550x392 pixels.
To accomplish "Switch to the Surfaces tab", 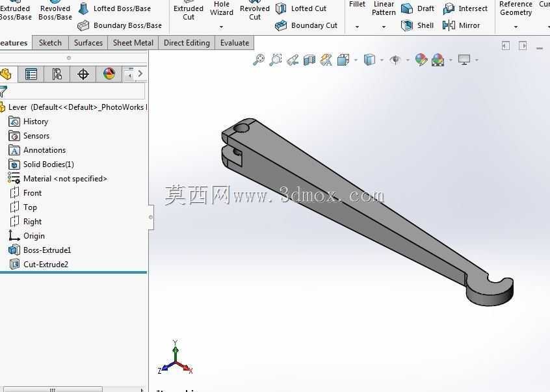I will pos(88,43).
